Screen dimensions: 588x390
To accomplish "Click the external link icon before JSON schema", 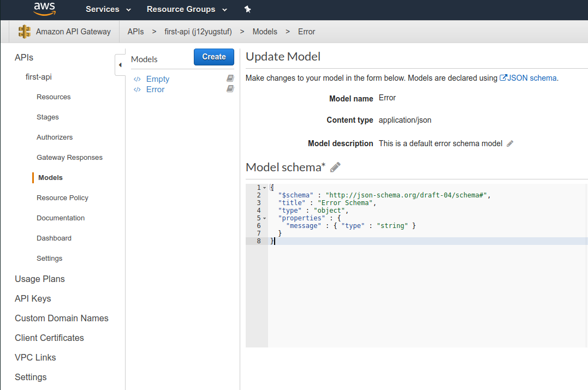I will pyautogui.click(x=503, y=77).
